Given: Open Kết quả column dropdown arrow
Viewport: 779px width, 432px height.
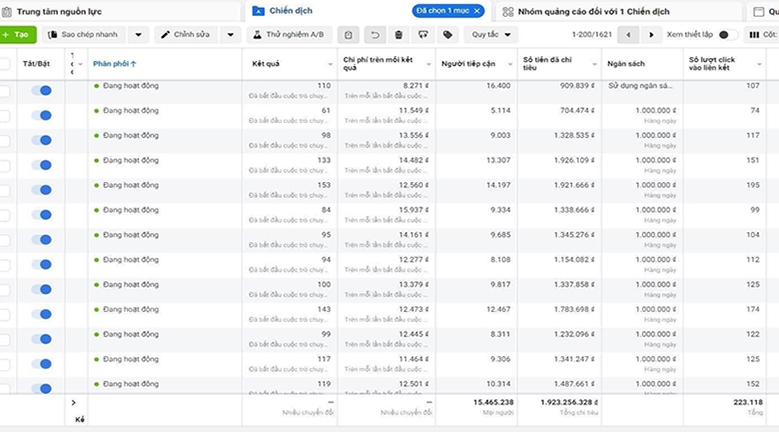Looking at the screenshot, I should tap(330, 64).
